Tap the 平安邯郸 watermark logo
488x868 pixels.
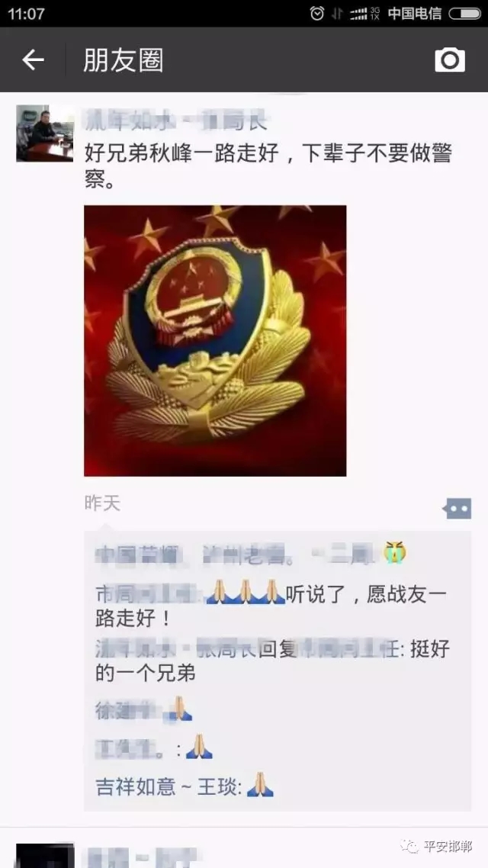(x=437, y=847)
